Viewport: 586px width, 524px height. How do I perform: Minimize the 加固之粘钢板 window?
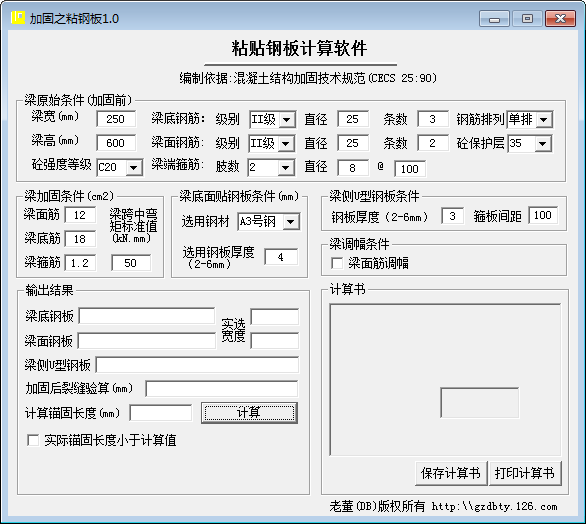pos(494,19)
